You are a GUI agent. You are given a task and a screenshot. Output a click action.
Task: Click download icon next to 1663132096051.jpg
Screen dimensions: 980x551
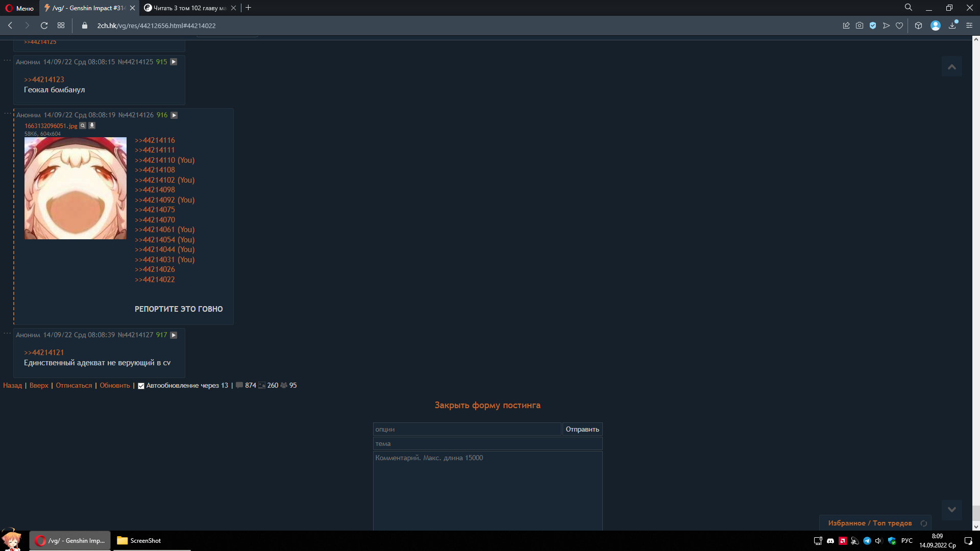tap(92, 126)
